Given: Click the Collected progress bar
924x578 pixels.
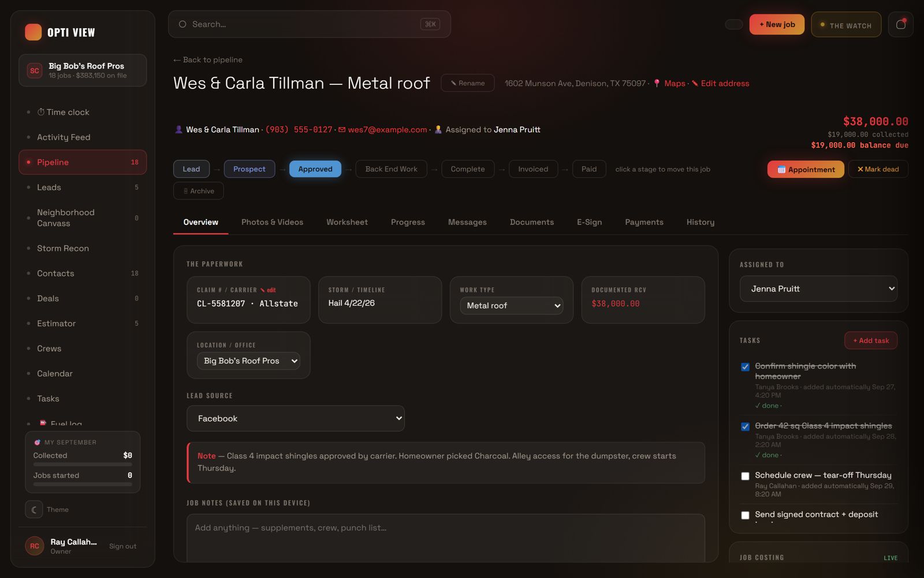Looking at the screenshot, I should click(83, 464).
